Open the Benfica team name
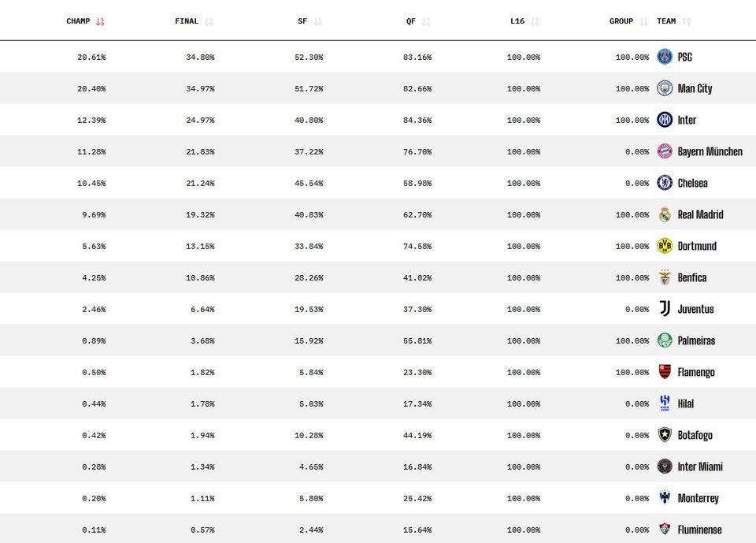Viewport: 756px width, 543px height. 692,277
